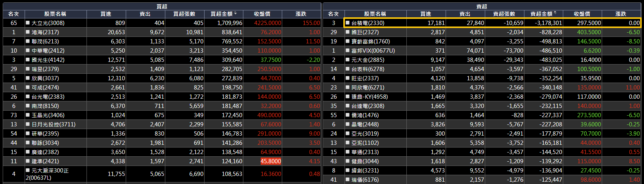The width and height of the screenshot is (644, 184).
Task: Click 收盤價 header in the 買超 table
Action: tap(262, 14)
